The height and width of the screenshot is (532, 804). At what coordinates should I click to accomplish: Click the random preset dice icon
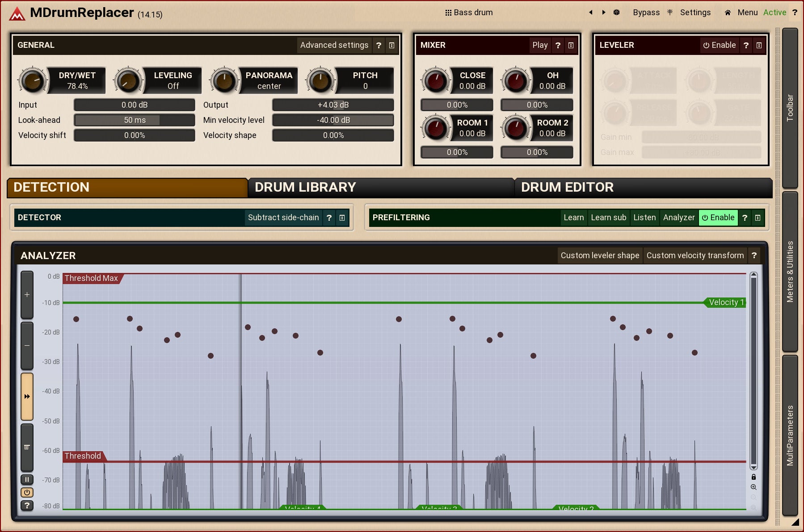[616, 13]
